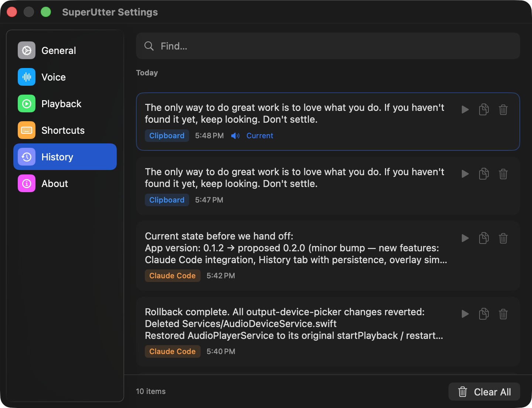The image size is (532, 408).
Task: Open the Voice settings section
Action: [65, 77]
